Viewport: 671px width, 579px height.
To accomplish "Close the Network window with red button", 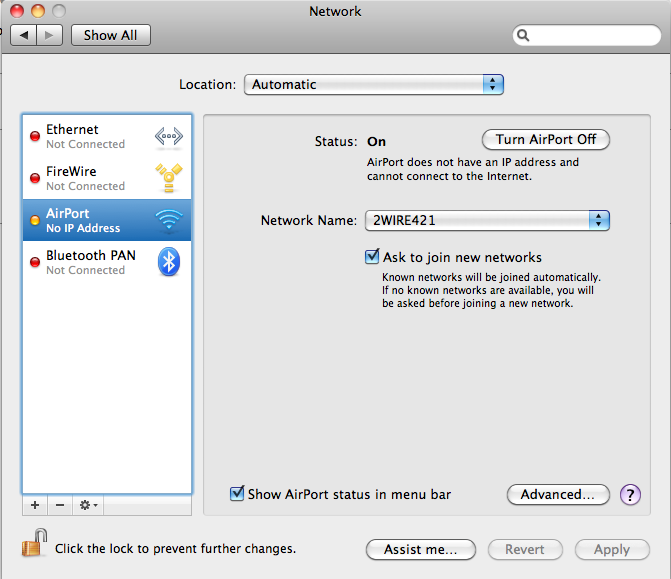I will tap(17, 11).
